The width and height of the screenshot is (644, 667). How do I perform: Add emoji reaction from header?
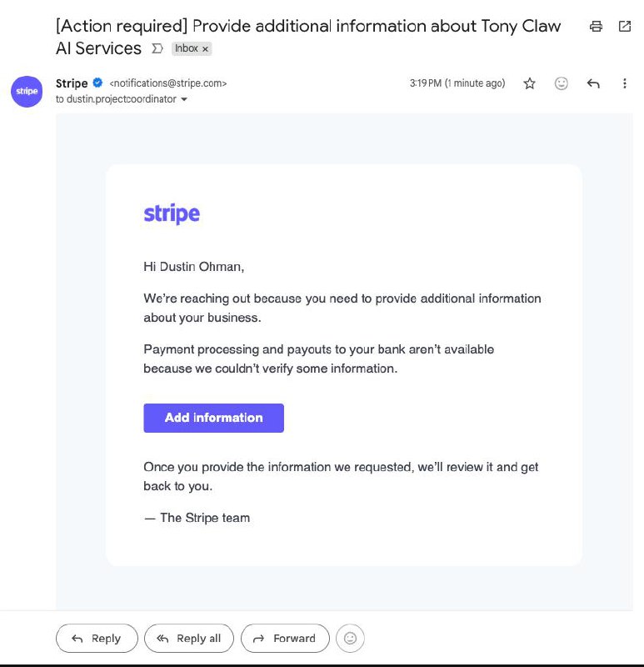coord(562,83)
